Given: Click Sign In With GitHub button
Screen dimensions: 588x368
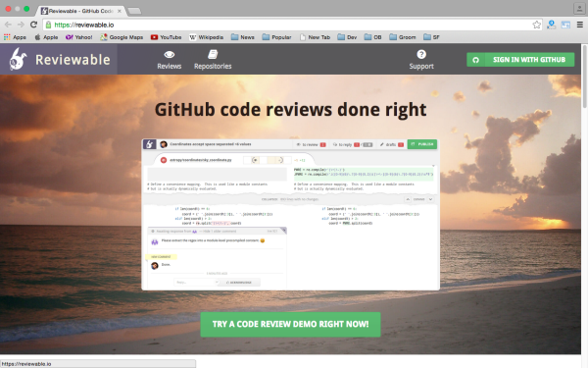Looking at the screenshot, I should point(520,60).
